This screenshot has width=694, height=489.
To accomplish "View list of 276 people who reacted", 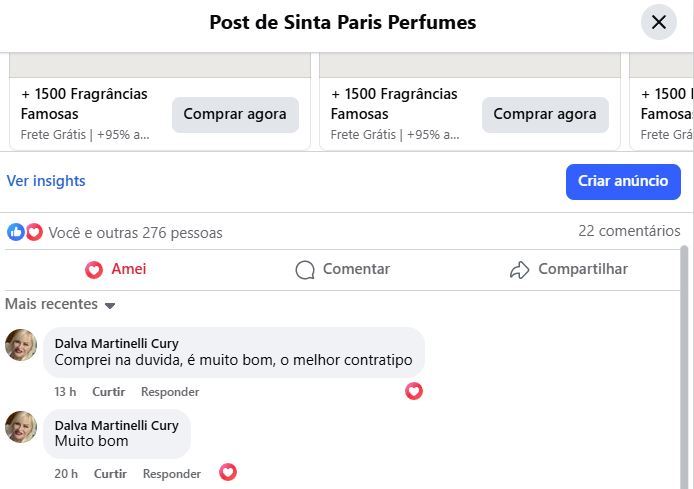I will [x=136, y=233].
